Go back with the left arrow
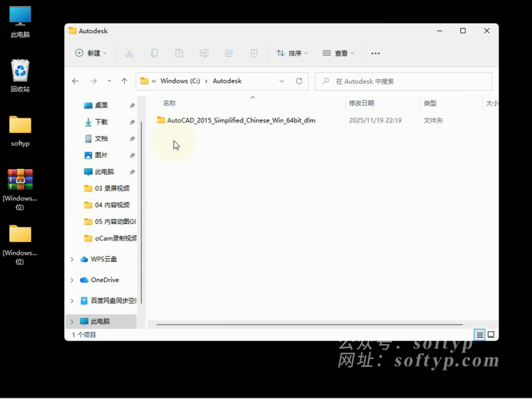This screenshot has width=532, height=399. 75,81
